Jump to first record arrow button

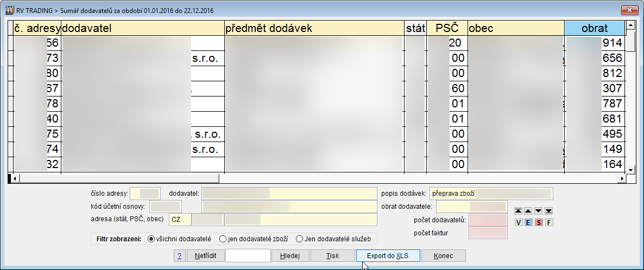[519, 211]
